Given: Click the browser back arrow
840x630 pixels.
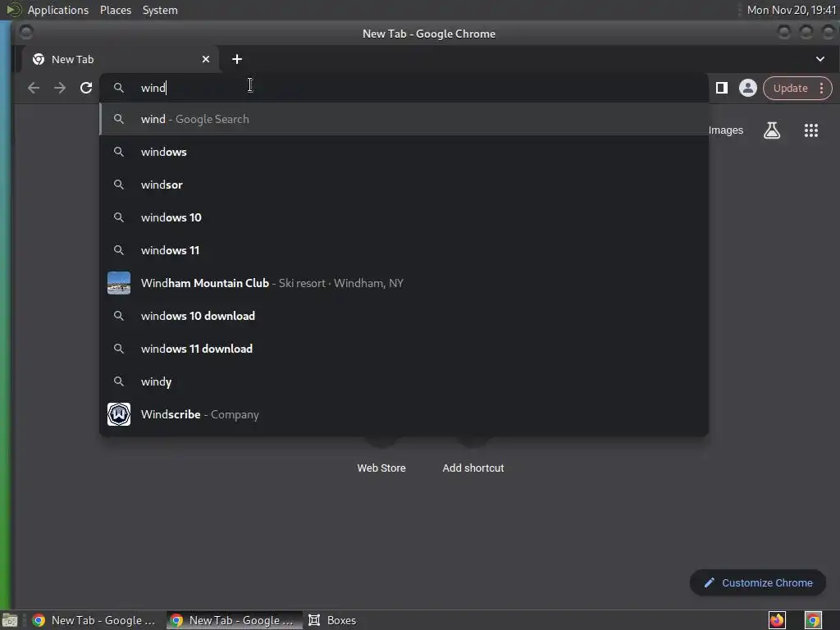Looking at the screenshot, I should [33, 88].
